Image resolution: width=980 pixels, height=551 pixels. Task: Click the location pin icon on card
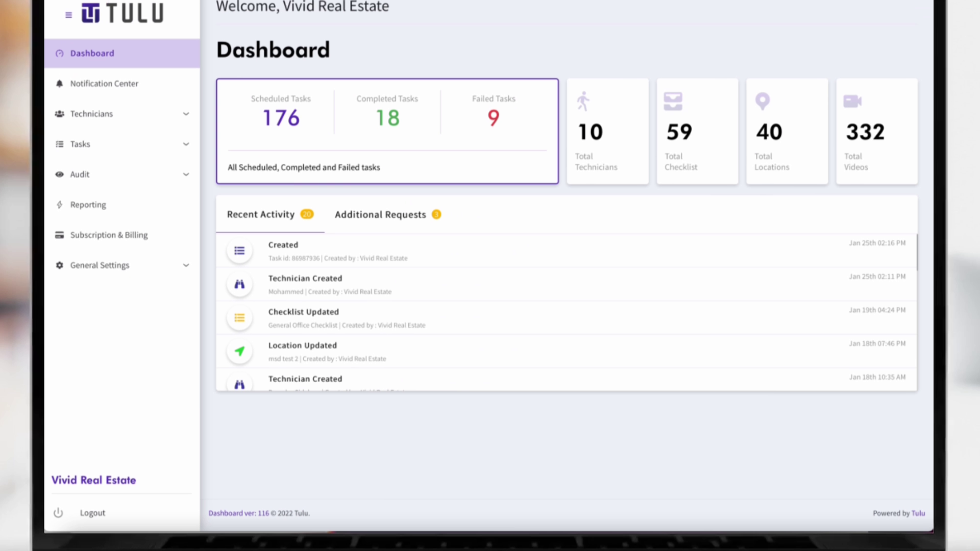(x=762, y=101)
